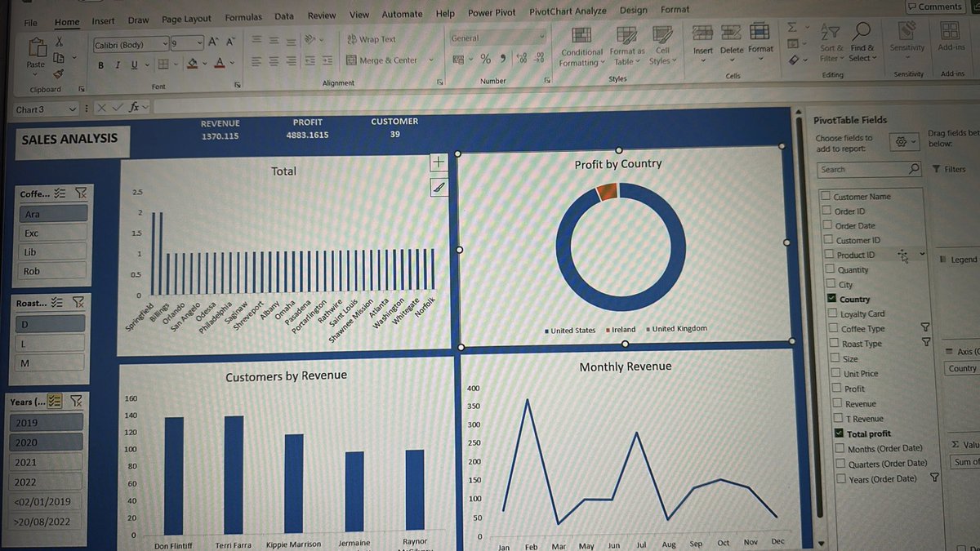Click the PivotTable Fields search box
The width and height of the screenshot is (980, 551).
click(x=862, y=169)
